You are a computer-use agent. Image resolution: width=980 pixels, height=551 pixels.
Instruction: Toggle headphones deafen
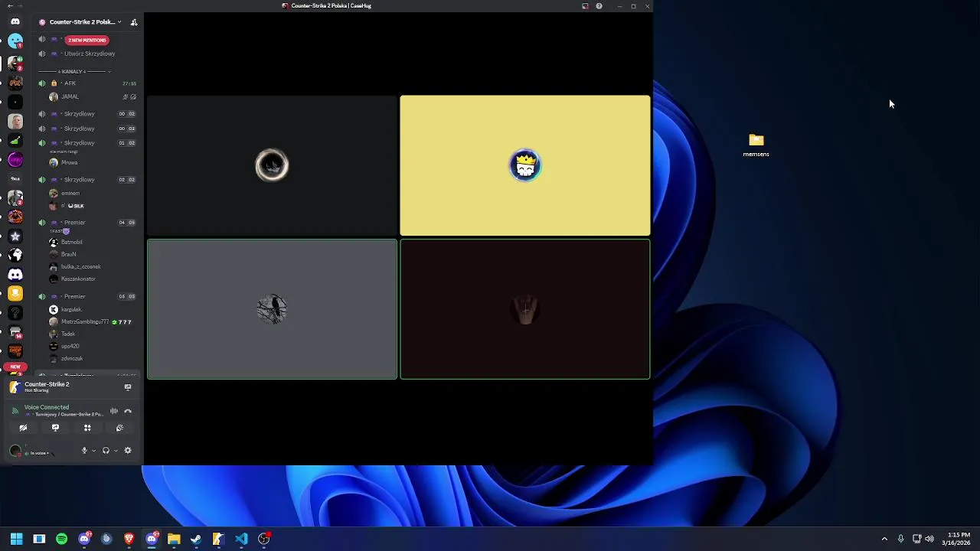pos(106,451)
